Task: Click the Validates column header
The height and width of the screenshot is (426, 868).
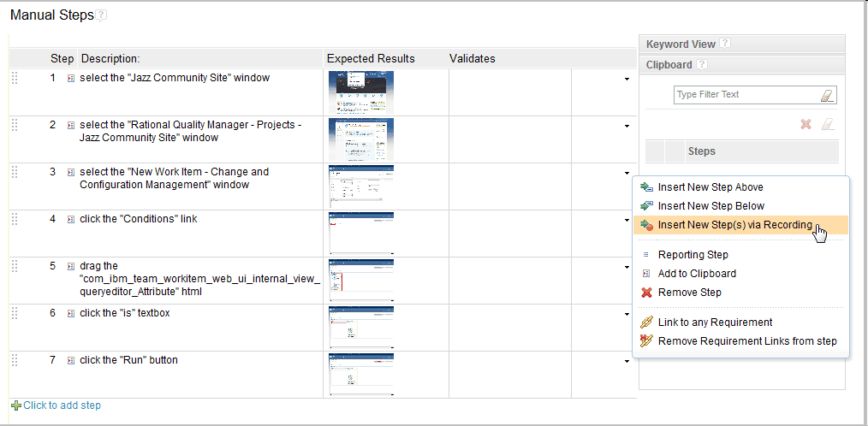Action: [x=473, y=59]
